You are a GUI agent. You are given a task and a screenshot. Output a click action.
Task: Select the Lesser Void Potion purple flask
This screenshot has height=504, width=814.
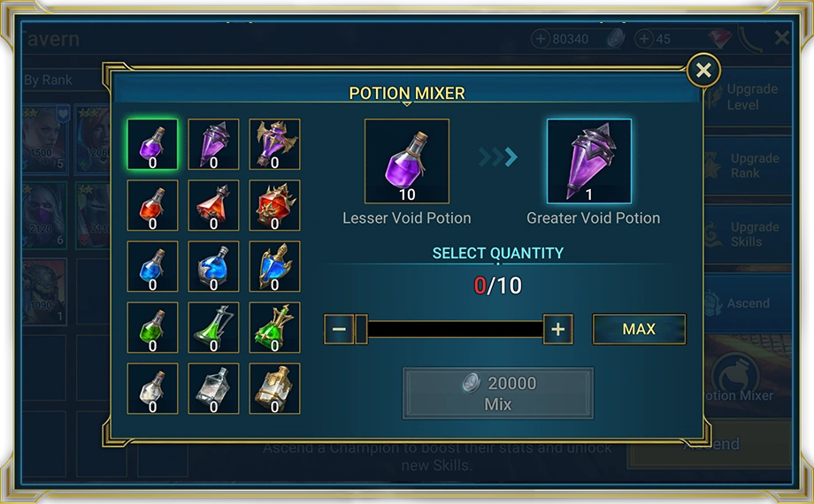coord(152,144)
